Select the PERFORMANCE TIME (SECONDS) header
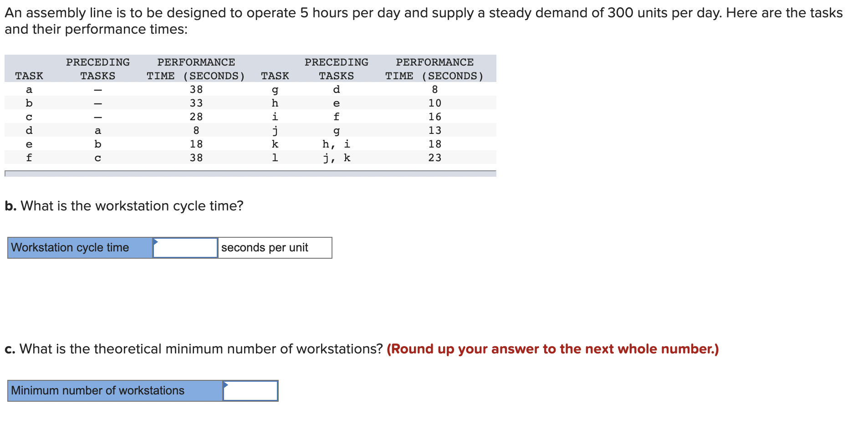The height and width of the screenshot is (440, 868). coord(196,69)
